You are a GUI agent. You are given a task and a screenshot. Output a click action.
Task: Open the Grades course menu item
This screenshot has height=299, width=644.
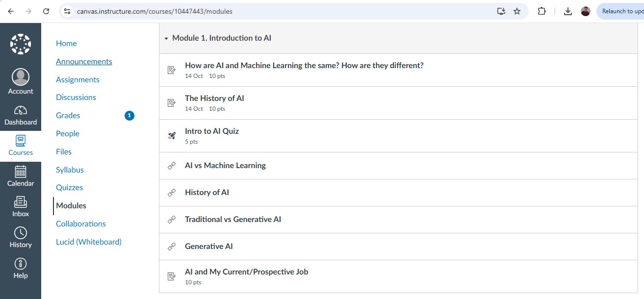pyautogui.click(x=68, y=116)
